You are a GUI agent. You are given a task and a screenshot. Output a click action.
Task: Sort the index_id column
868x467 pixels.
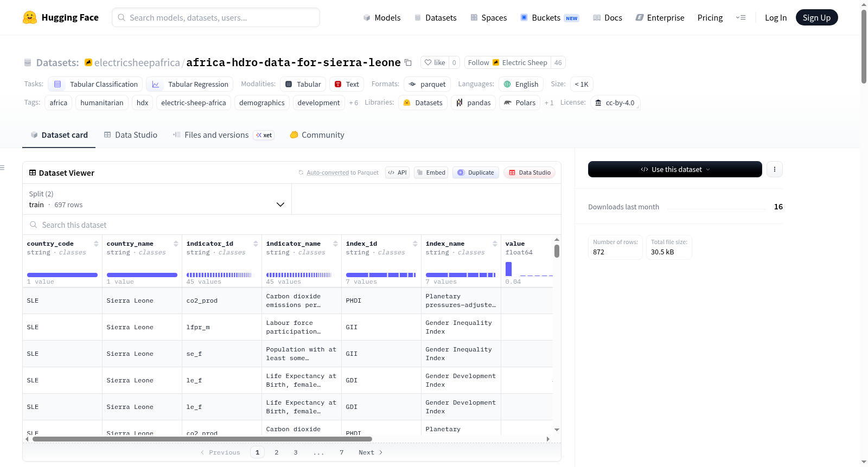point(415,244)
